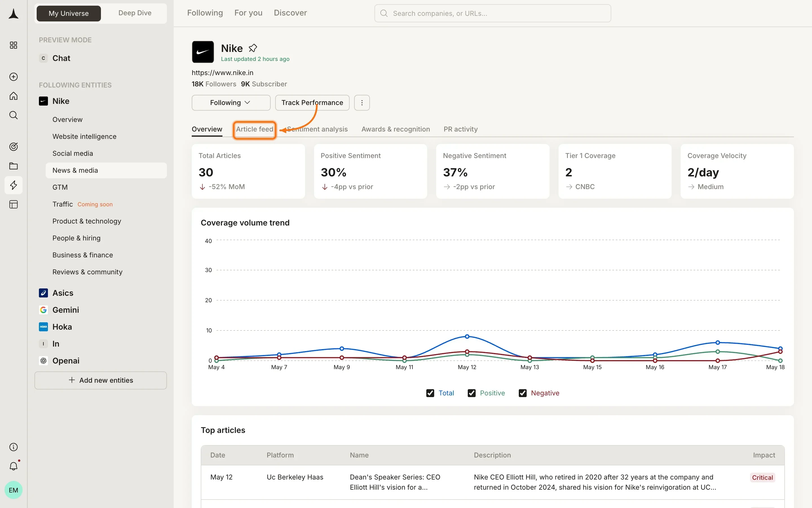Click the pin icon next to the Nike title
Viewport: 812px width, 508px height.
(253, 48)
